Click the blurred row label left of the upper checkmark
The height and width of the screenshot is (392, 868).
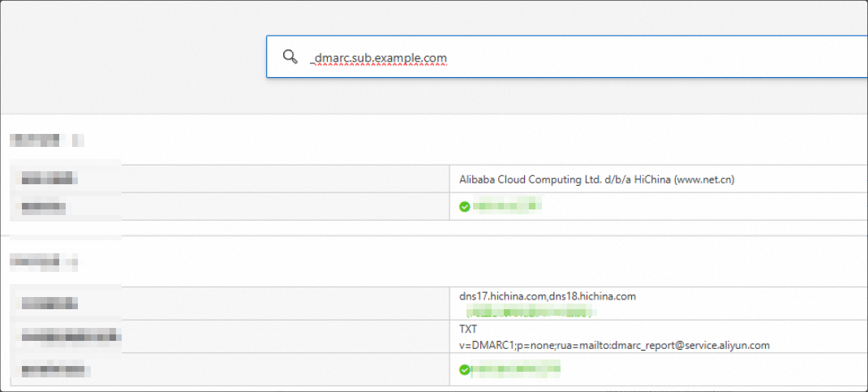(x=43, y=207)
